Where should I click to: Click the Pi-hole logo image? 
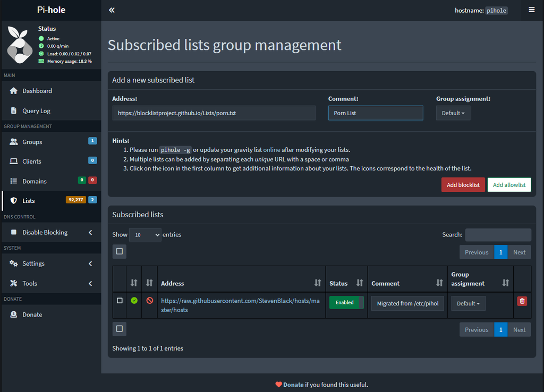[20, 45]
